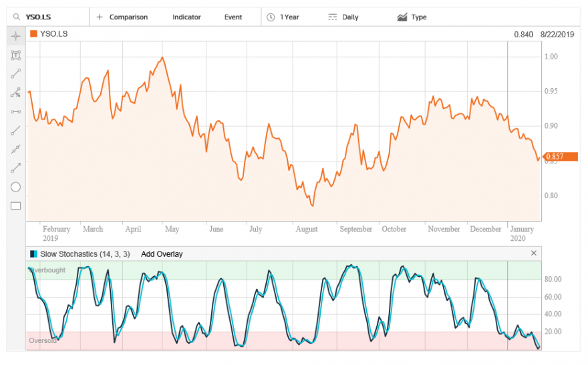Select the horizontal line tool

click(x=15, y=111)
